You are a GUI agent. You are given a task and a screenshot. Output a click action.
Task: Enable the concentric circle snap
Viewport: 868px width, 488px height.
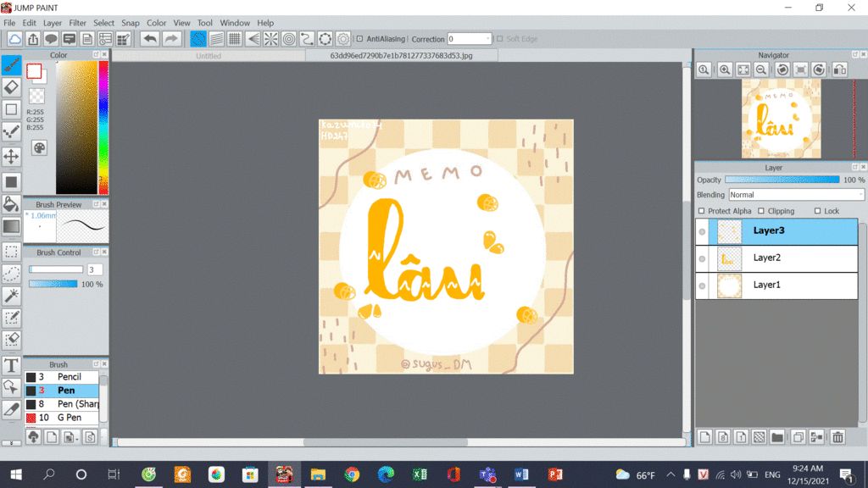[289, 39]
